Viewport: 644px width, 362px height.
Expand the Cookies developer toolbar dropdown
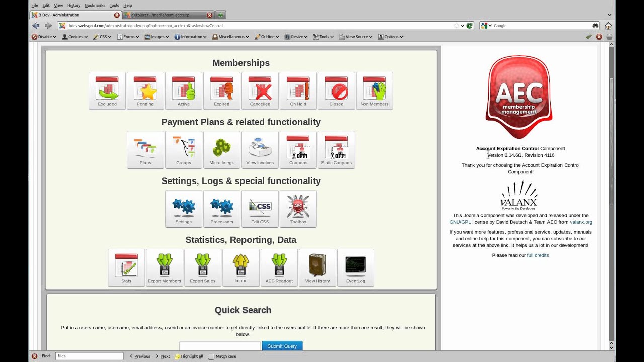(75, 37)
